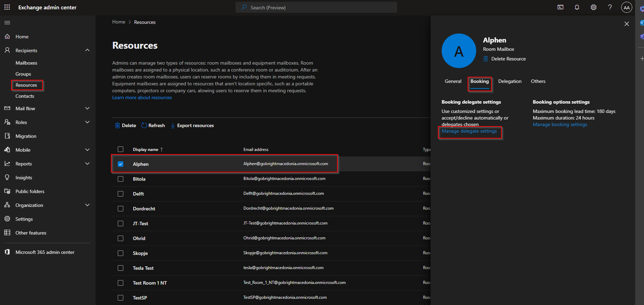Click the Delete Resource button

click(504, 59)
